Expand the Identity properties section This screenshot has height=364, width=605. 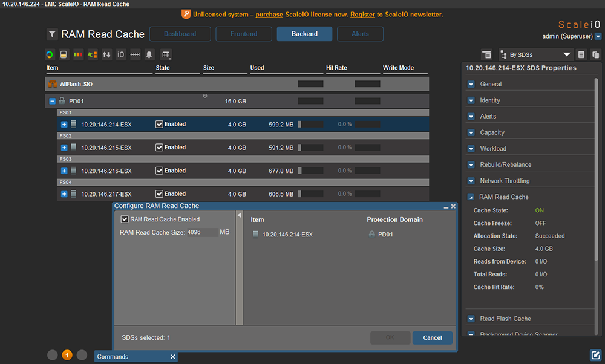pos(471,100)
